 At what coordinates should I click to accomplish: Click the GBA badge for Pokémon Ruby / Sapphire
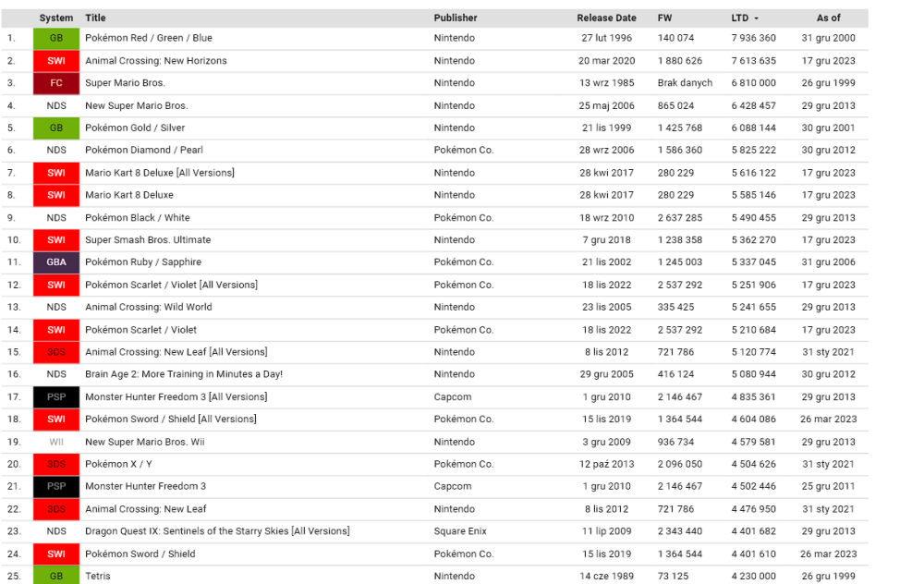tap(56, 262)
